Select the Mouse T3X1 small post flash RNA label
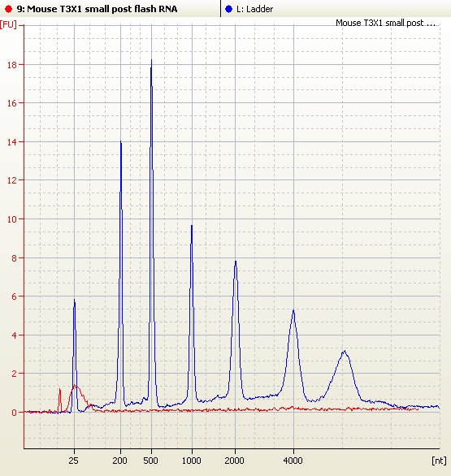Viewport: 451px width, 476px height. point(97,9)
